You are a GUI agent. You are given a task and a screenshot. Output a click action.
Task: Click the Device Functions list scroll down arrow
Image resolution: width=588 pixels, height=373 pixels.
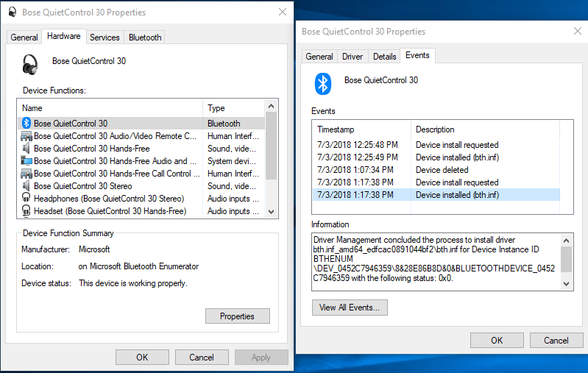(x=272, y=211)
